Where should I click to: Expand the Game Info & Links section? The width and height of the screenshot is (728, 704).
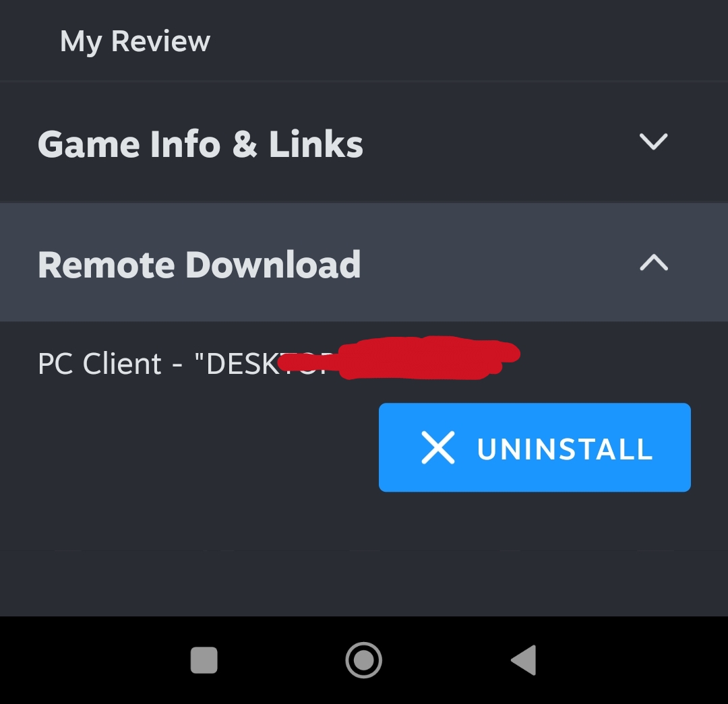[x=364, y=142]
